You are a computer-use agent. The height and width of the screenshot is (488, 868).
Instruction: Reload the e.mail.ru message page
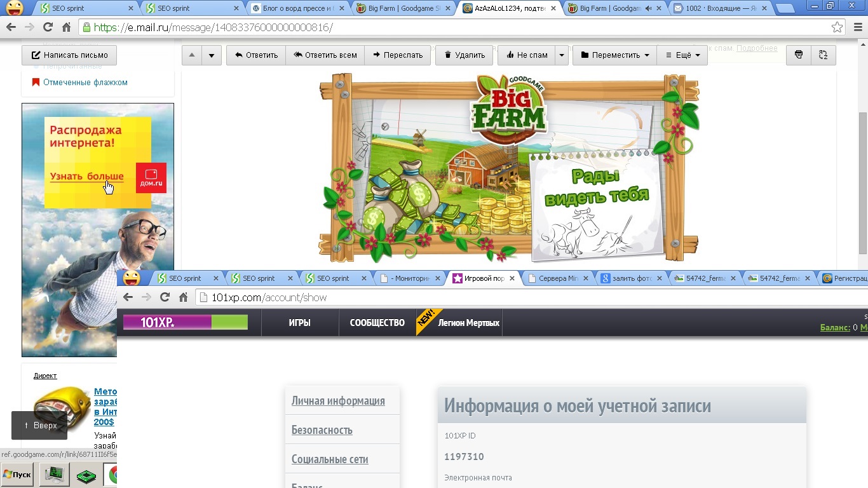pos(48,27)
